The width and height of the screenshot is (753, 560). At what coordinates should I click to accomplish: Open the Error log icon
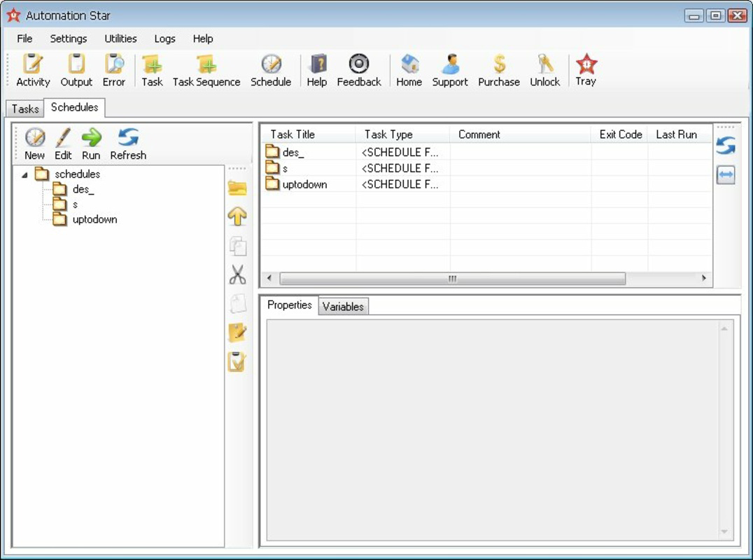[114, 71]
